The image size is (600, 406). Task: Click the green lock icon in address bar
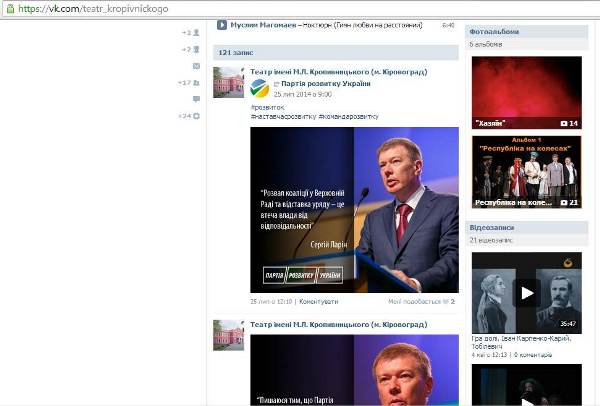coord(10,8)
